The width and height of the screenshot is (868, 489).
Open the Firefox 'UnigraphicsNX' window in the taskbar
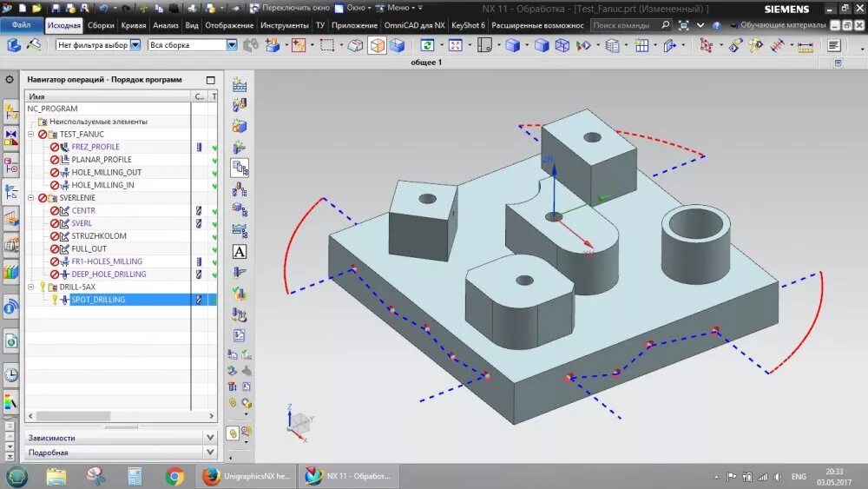(x=247, y=476)
